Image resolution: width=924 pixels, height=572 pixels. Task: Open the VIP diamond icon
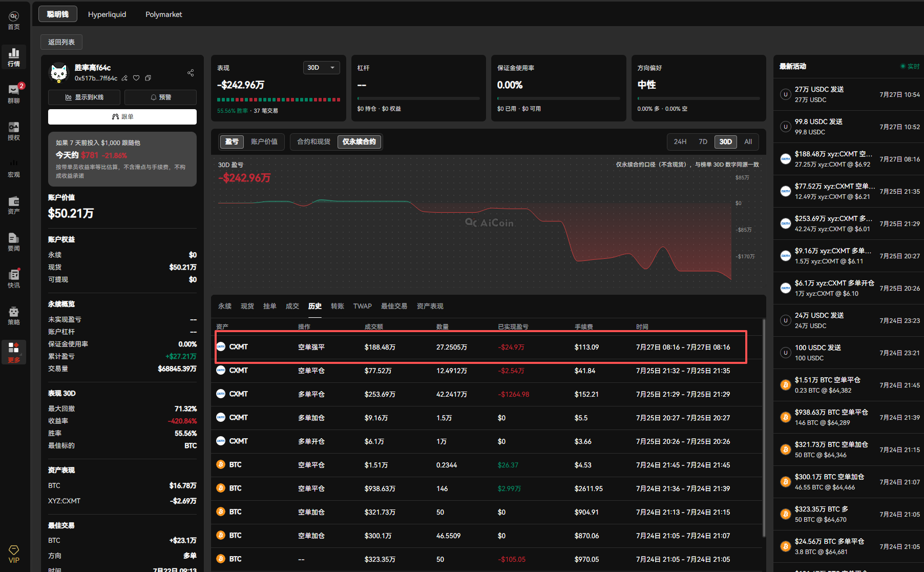pyautogui.click(x=14, y=554)
